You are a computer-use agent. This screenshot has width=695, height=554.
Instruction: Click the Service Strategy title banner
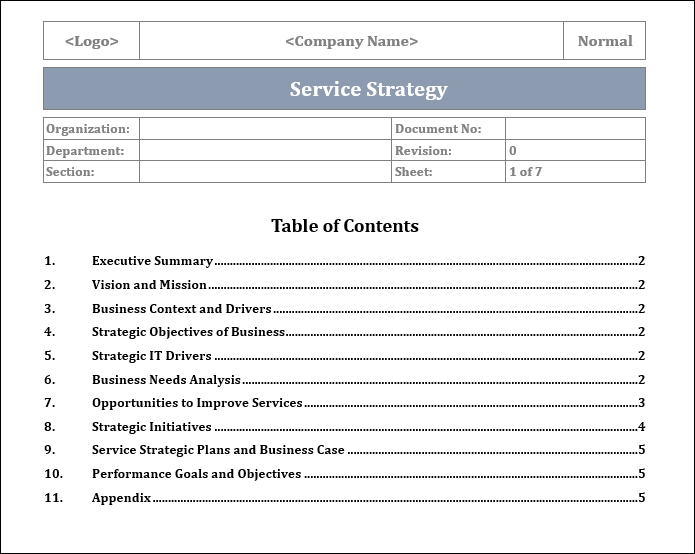pos(344,89)
